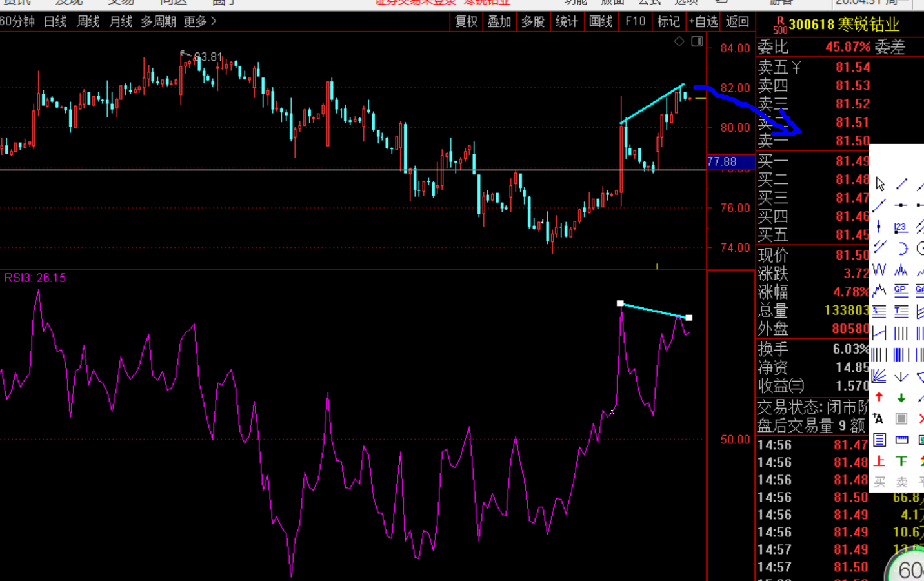Pick the line segment drawing tool

[901, 185]
